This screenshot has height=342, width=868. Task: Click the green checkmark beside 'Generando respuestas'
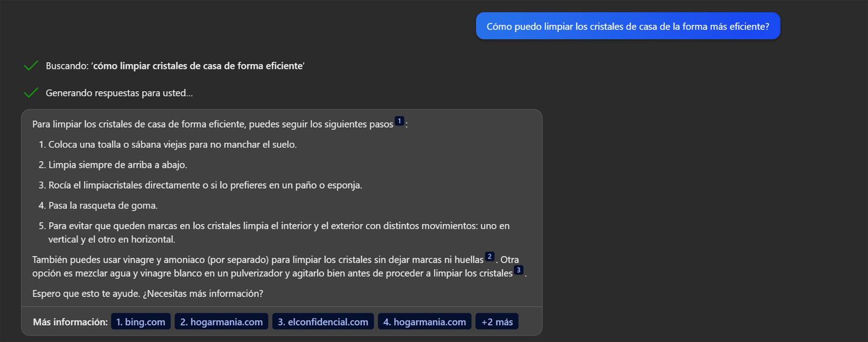[x=31, y=93]
